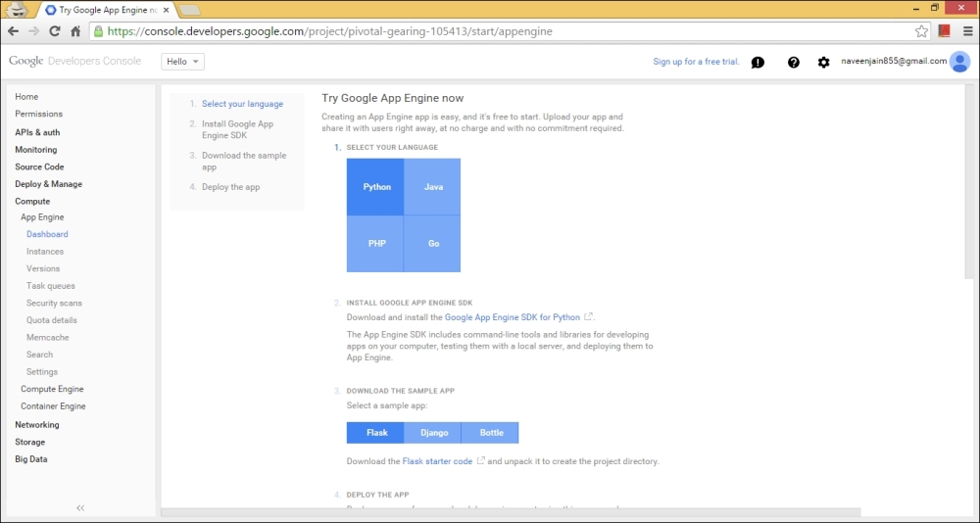This screenshot has width=980, height=523.
Task: Open Search under App Engine
Action: (x=39, y=355)
